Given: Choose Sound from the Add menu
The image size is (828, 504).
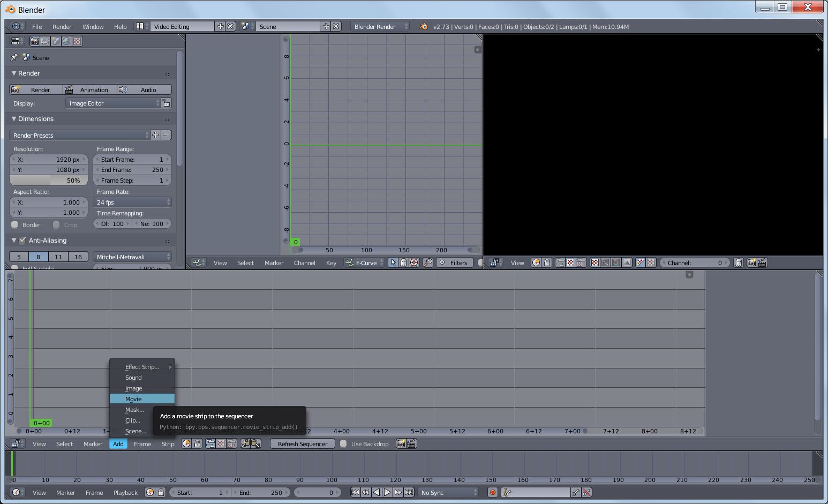Looking at the screenshot, I should click(142, 378).
